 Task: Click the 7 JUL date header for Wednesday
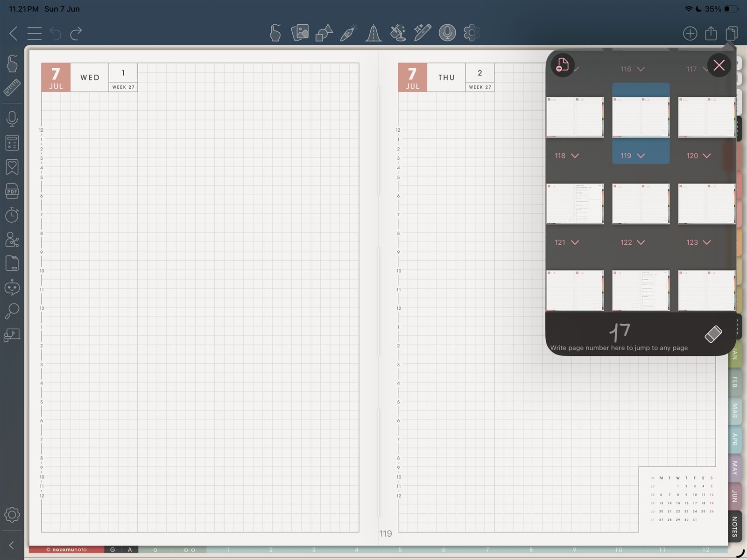click(56, 78)
